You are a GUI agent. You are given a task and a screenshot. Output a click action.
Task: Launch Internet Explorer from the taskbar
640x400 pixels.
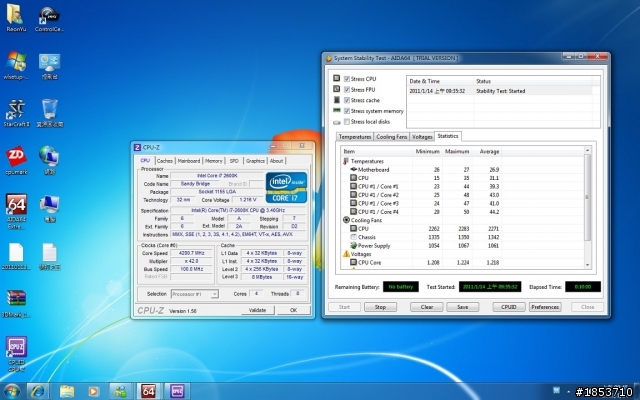point(38,391)
